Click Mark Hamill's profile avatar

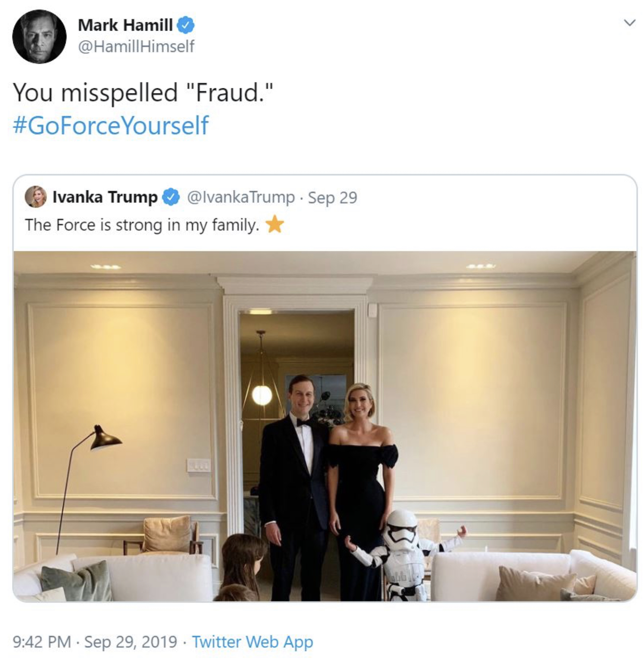coord(39,37)
